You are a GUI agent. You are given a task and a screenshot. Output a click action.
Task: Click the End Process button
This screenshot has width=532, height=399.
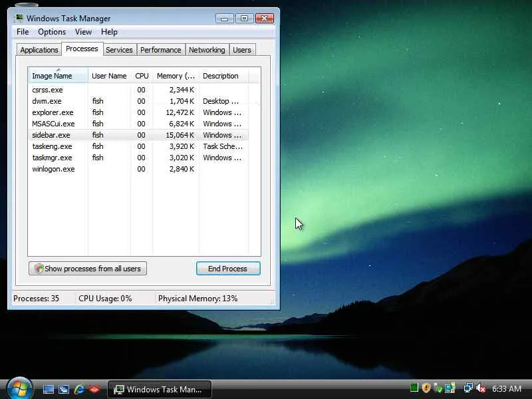pos(228,269)
